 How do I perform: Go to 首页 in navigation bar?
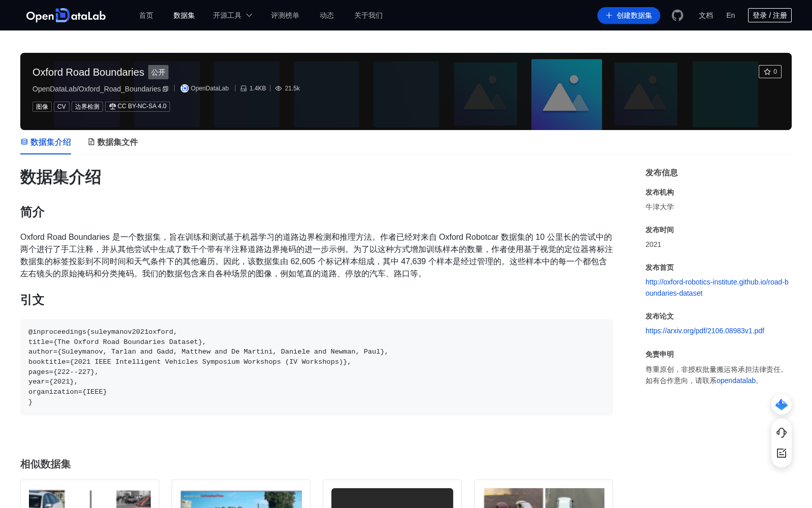pos(146,15)
